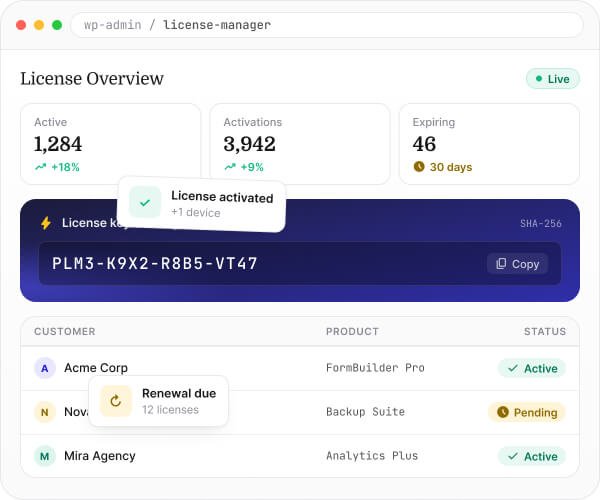Sort by the PRODUCT column header
Viewport: 600px width, 500px height.
pos(352,331)
